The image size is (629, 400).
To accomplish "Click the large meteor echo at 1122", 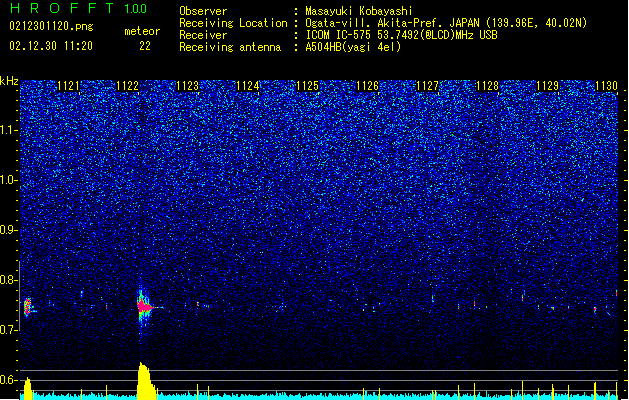I will [x=145, y=307].
